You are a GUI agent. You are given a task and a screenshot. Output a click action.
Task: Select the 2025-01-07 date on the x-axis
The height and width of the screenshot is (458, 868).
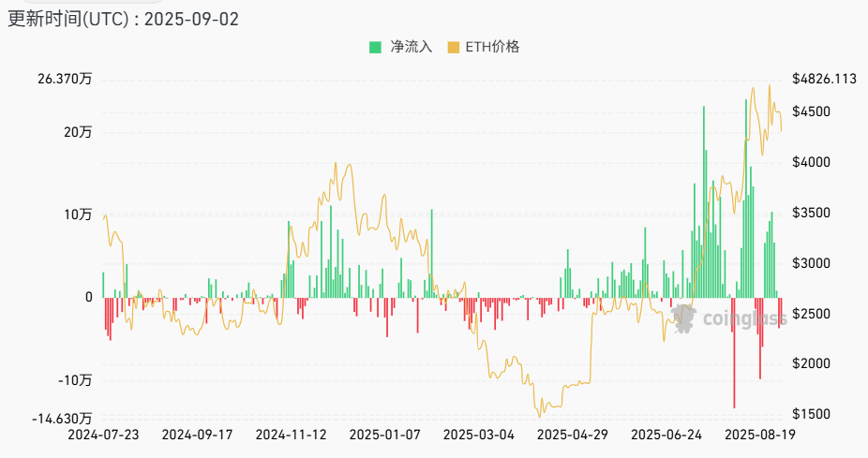[384, 435]
